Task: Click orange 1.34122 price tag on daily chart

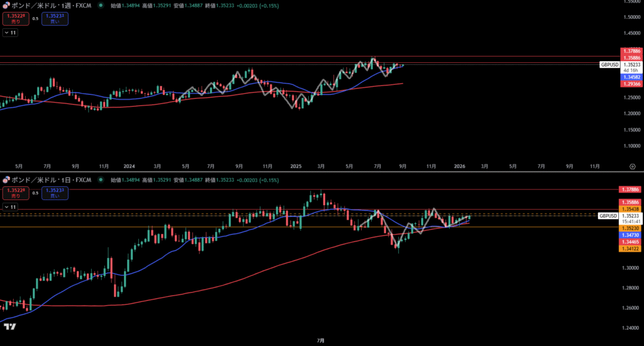Action: pos(630,248)
